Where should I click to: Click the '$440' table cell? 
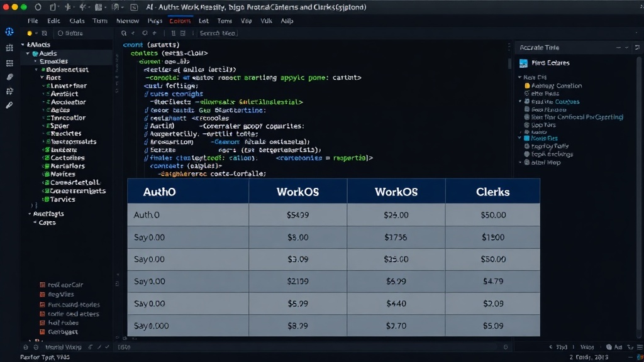coord(396,304)
